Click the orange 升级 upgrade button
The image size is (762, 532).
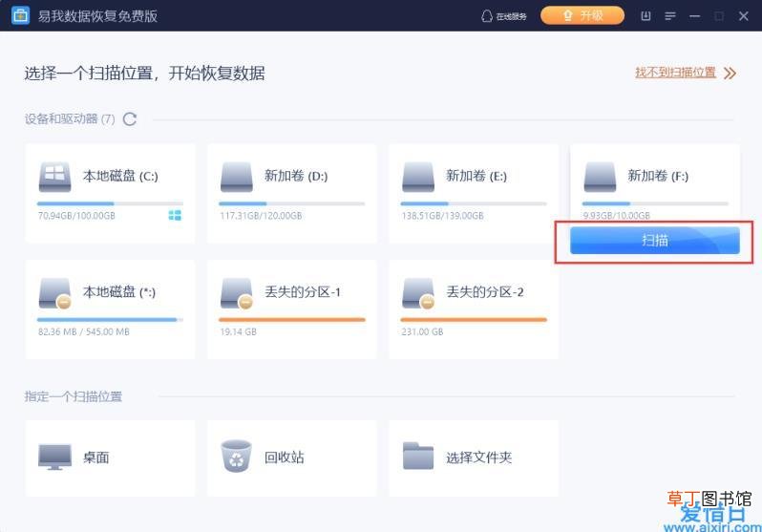point(582,15)
